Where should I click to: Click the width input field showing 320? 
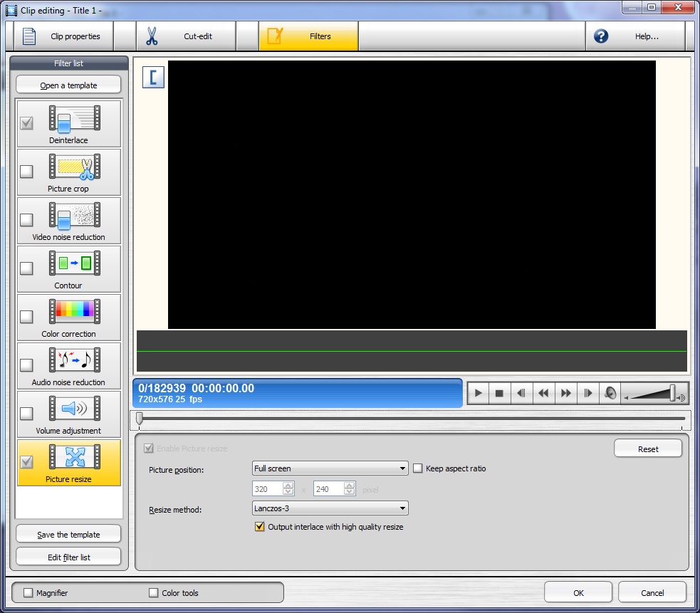point(268,489)
